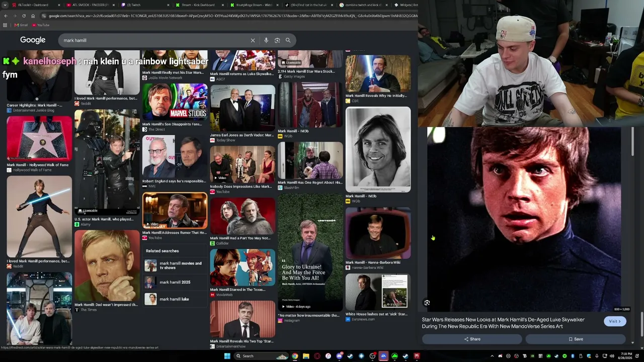
Task: Open the 'James Earl Jones as Darth Vader' thumbnail
Action: 243,108
